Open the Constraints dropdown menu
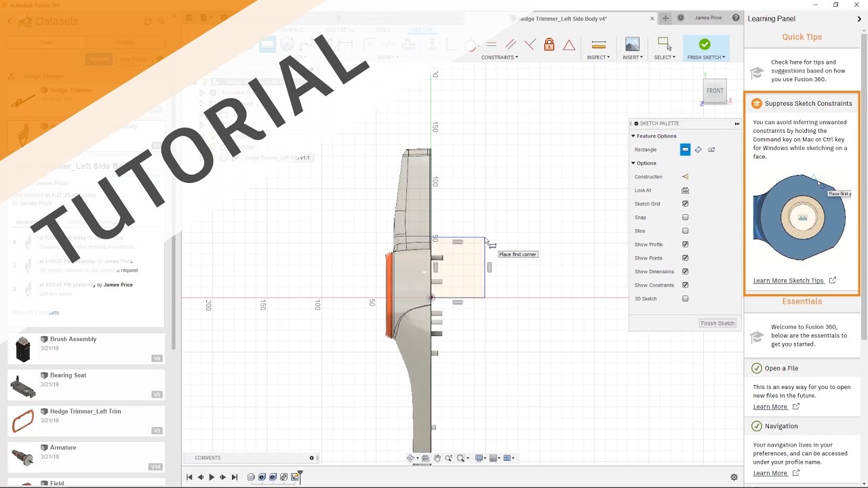Image resolution: width=868 pixels, height=488 pixels. pyautogui.click(x=499, y=58)
